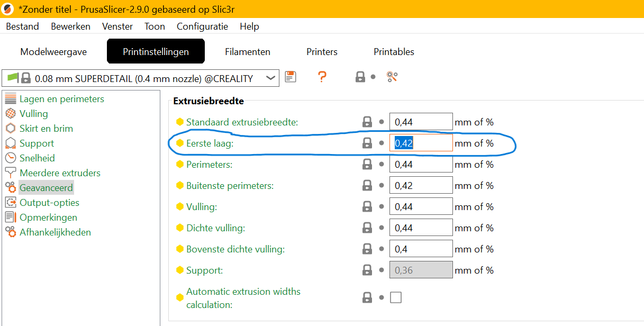Screen dimensions: 644x326
Task: Open the Configuratie menu
Action: [202, 26]
